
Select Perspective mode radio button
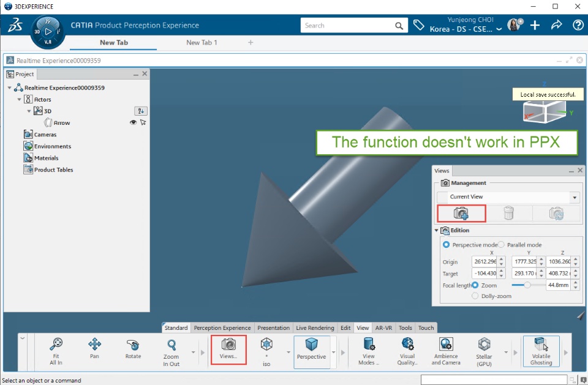tap(446, 244)
